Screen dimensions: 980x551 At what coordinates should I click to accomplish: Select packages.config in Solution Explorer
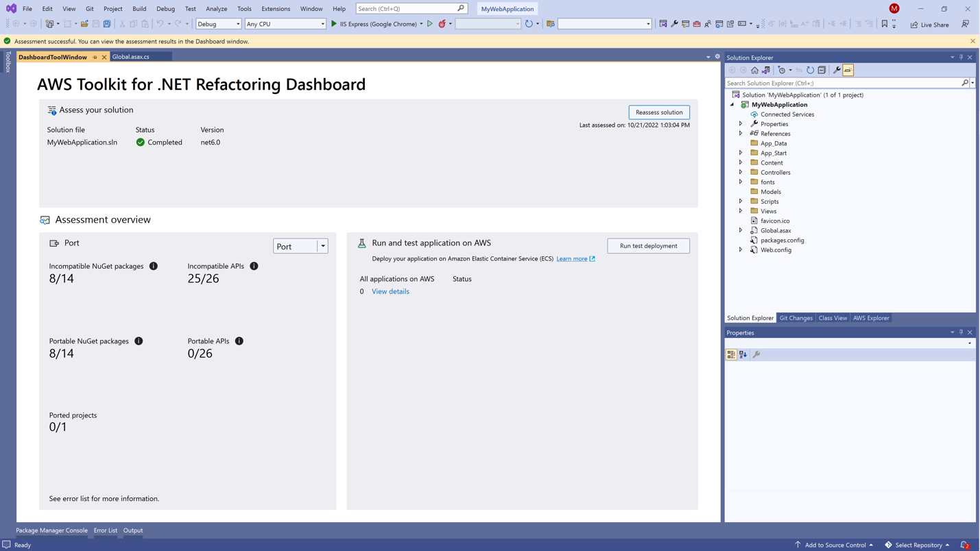tap(782, 240)
